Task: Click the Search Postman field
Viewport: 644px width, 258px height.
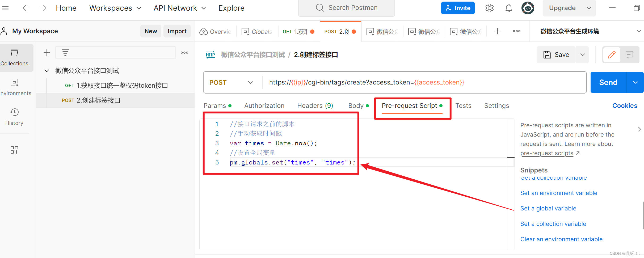Action: tap(346, 8)
